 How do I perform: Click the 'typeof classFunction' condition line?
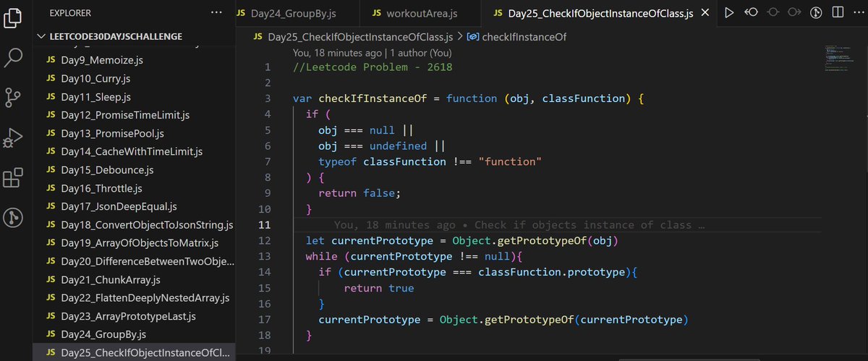coord(430,161)
